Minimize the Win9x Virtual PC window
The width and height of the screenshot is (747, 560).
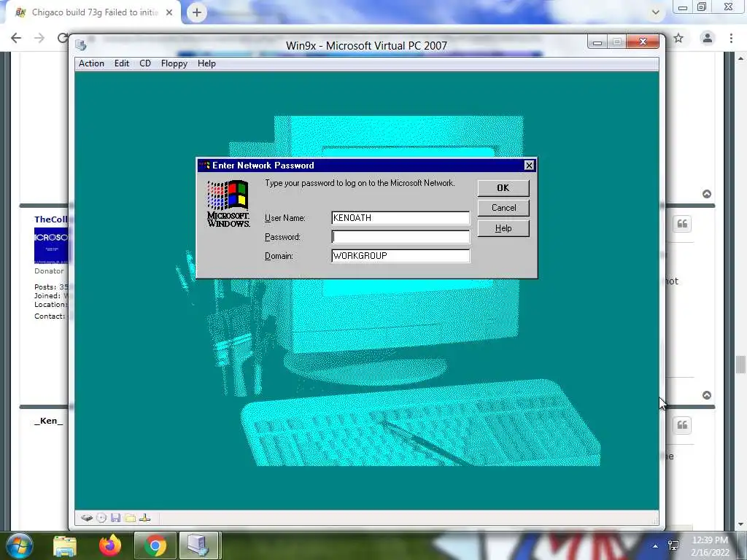597,42
